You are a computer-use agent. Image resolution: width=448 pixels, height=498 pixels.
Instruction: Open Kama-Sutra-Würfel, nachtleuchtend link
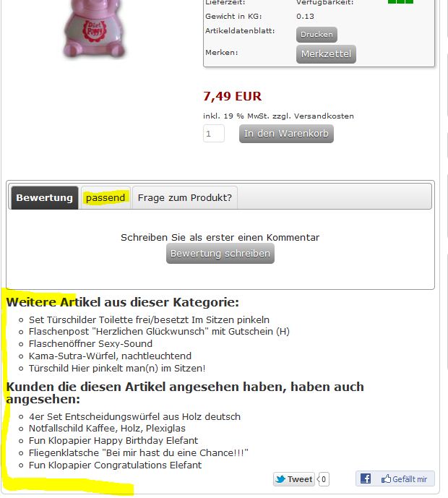point(110,356)
